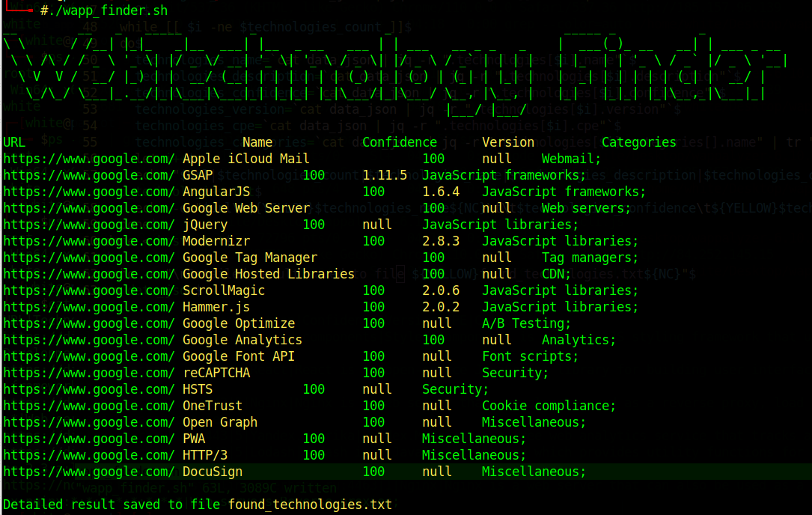Select the Name column header
812x515 pixels.
(x=257, y=141)
